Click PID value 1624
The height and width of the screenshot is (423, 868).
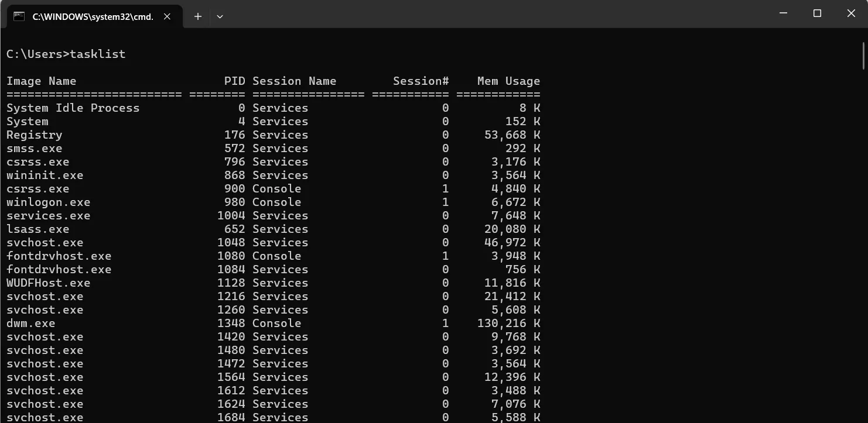pyautogui.click(x=231, y=404)
